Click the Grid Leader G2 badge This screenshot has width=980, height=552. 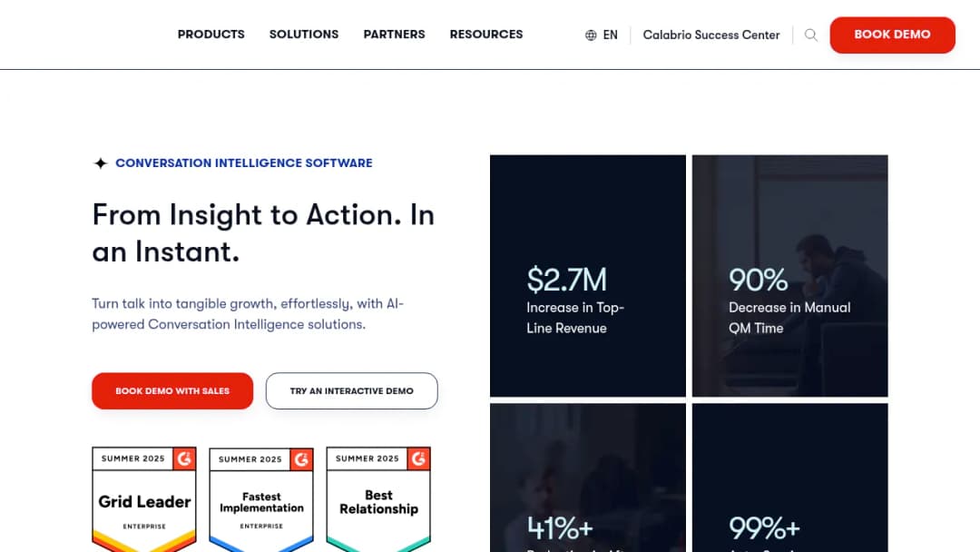144,498
